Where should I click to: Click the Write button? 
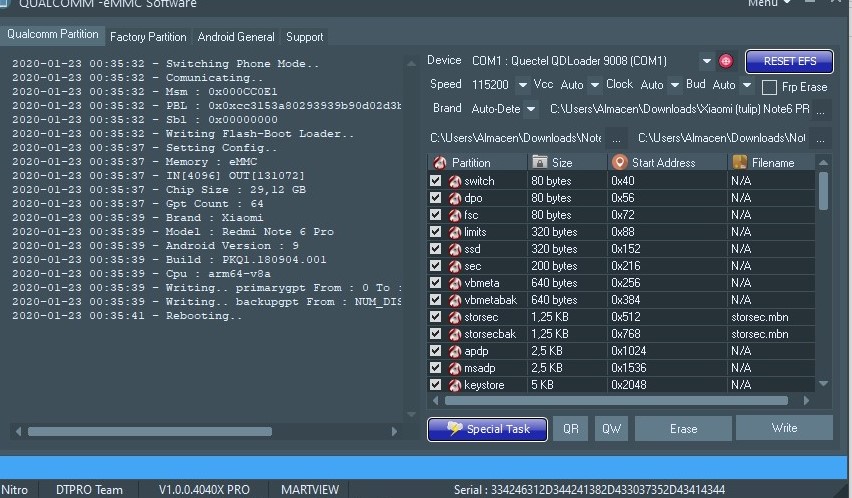click(x=785, y=428)
